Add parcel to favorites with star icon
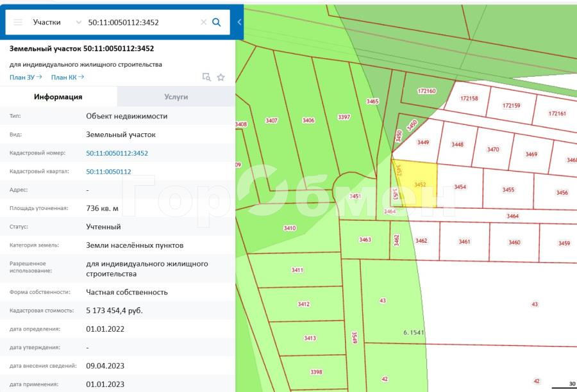 pos(221,78)
